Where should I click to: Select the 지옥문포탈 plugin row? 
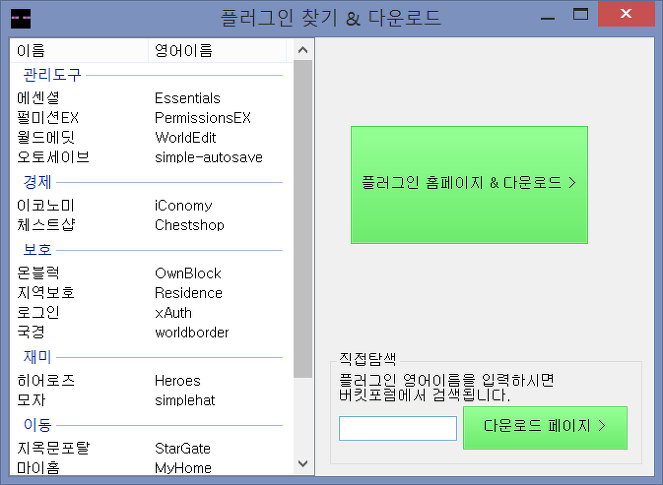pos(151,448)
